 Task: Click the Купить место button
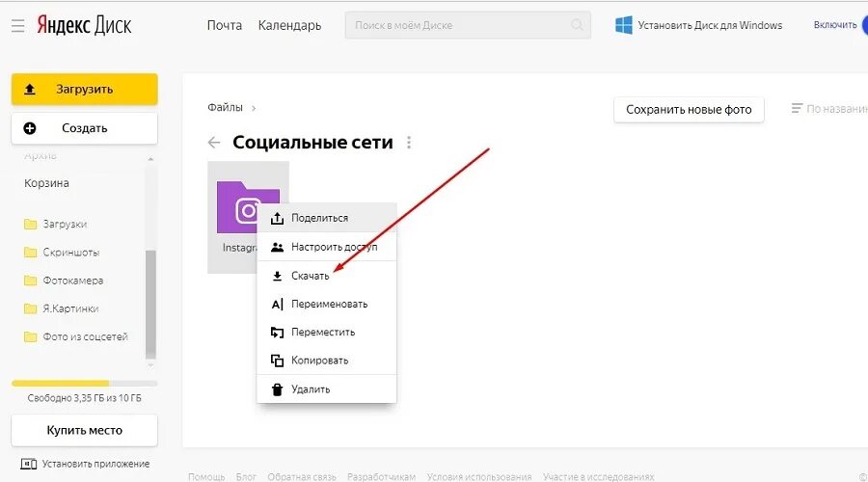point(84,430)
